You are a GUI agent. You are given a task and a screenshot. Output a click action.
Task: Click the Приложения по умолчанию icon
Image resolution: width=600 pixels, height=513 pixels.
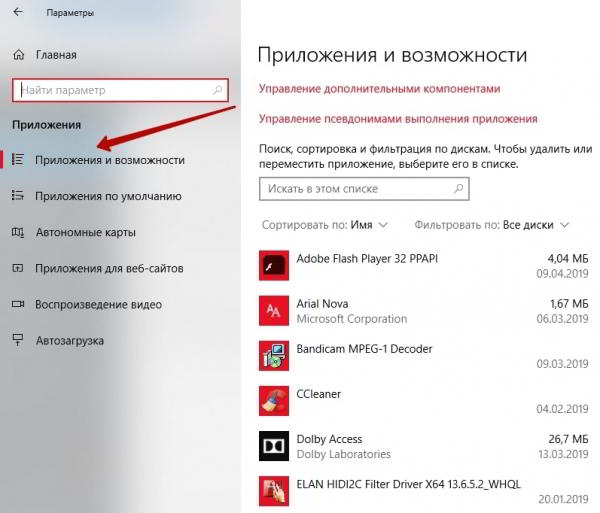click(18, 195)
